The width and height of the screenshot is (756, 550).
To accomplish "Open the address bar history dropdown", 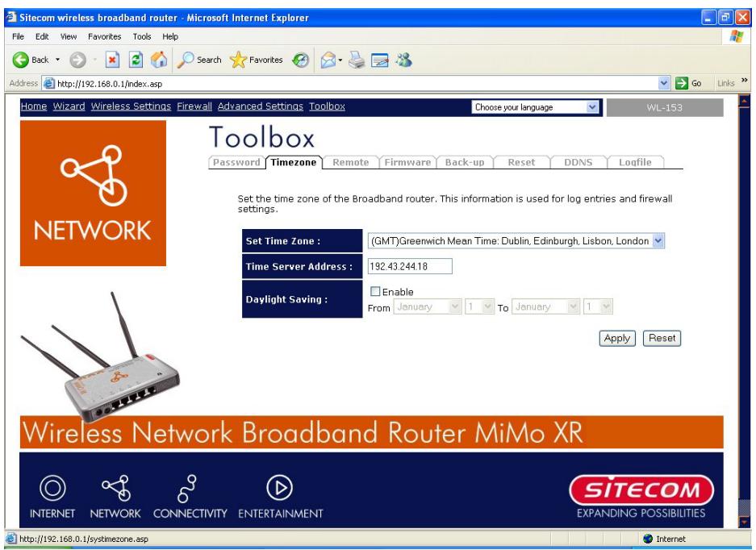I will 664,83.
